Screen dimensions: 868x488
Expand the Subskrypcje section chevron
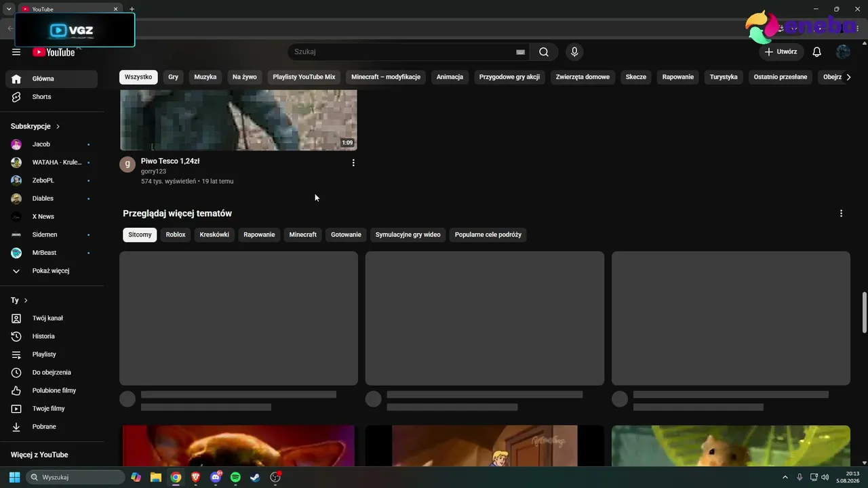pyautogui.click(x=58, y=127)
